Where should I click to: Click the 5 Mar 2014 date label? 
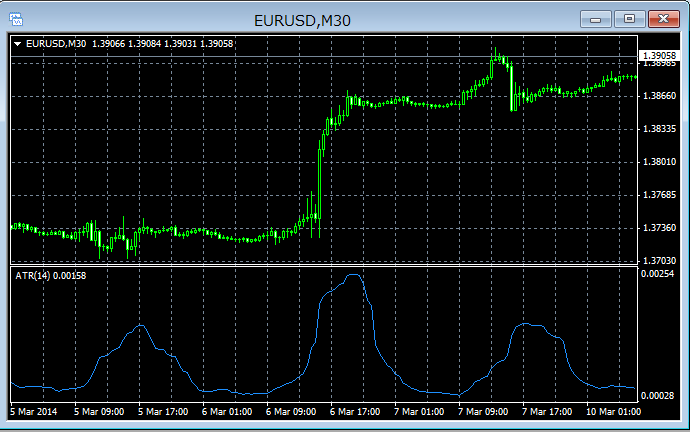[x=34, y=411]
